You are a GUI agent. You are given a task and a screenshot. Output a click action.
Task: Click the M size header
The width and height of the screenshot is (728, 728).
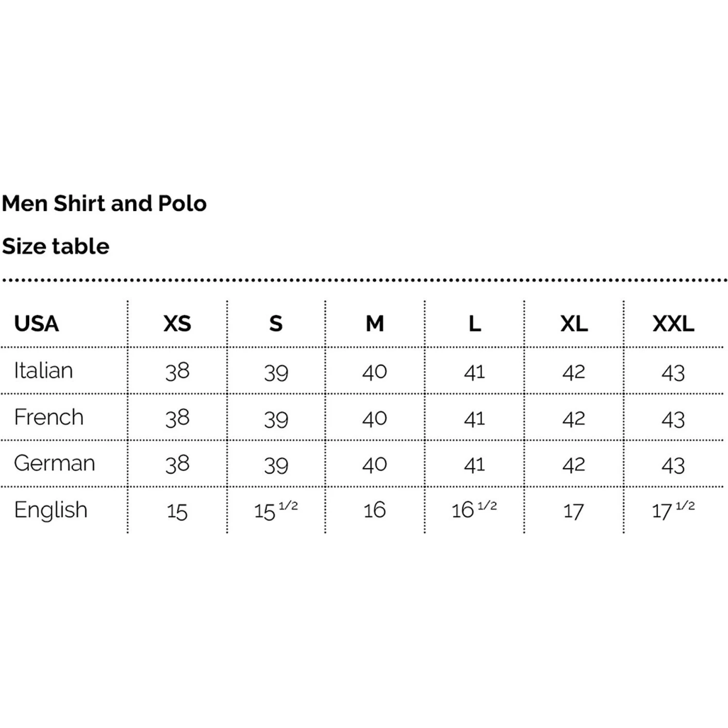pos(375,324)
